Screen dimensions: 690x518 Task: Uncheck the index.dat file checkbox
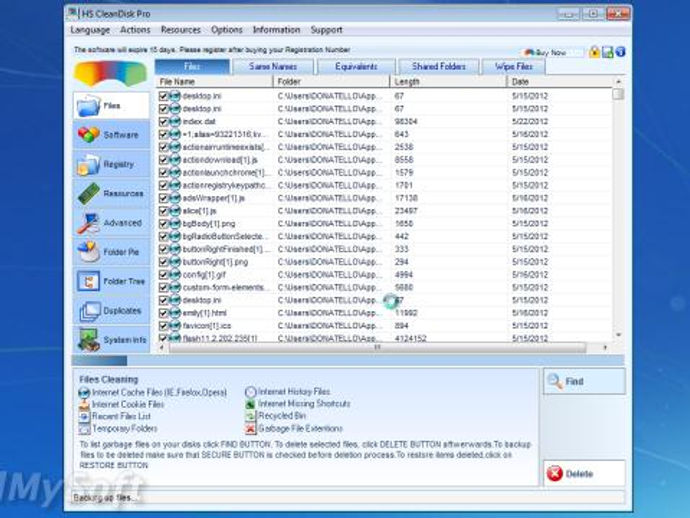click(x=163, y=121)
